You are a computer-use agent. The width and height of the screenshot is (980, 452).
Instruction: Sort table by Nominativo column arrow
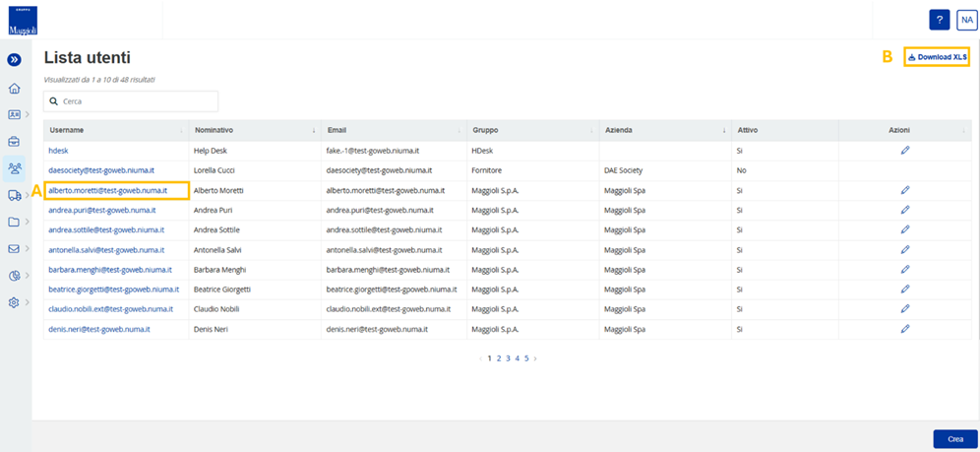click(314, 131)
